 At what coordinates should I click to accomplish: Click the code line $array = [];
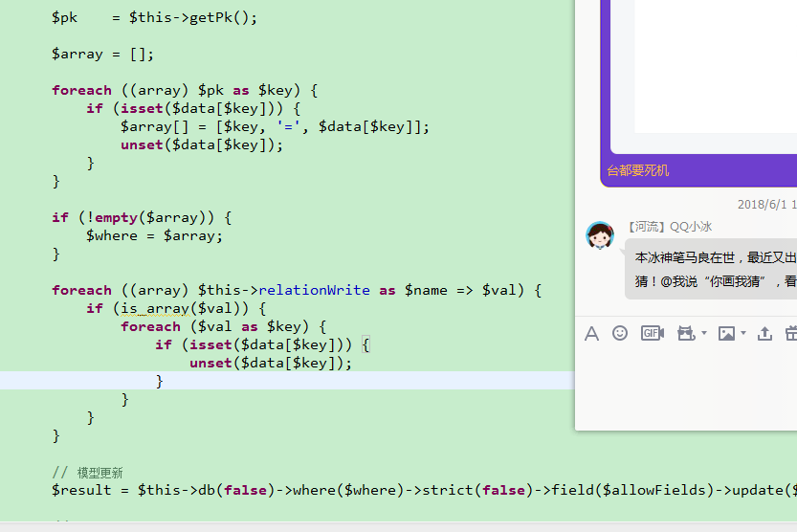[x=102, y=55]
